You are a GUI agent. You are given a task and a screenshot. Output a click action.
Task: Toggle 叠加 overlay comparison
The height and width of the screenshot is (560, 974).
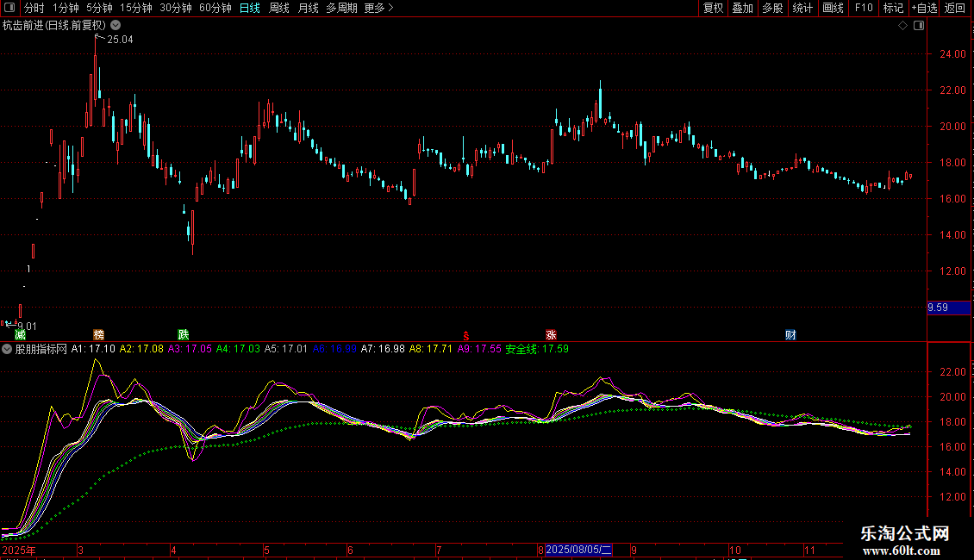tap(742, 9)
